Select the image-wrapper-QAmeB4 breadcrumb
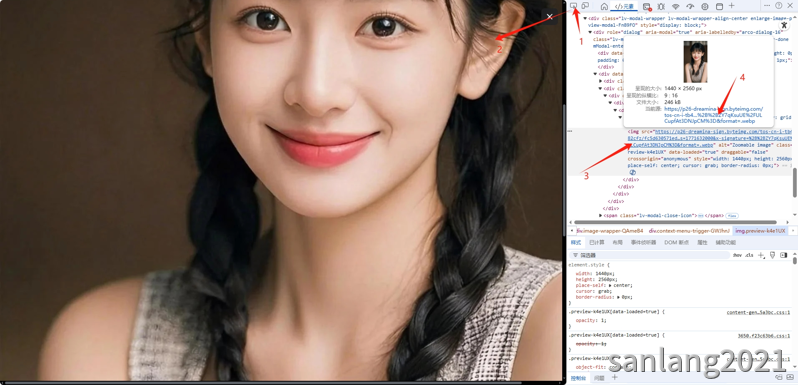The height and width of the screenshot is (385, 798). click(610, 231)
